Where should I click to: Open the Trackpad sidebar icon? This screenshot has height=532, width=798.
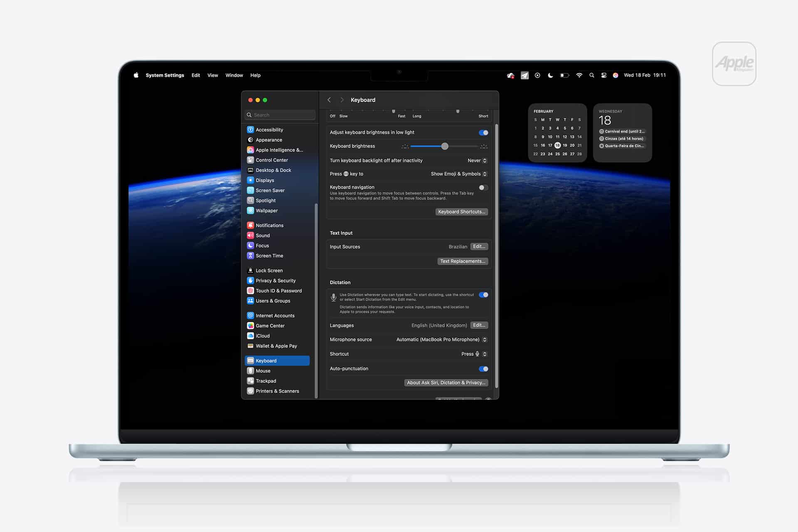(x=250, y=381)
